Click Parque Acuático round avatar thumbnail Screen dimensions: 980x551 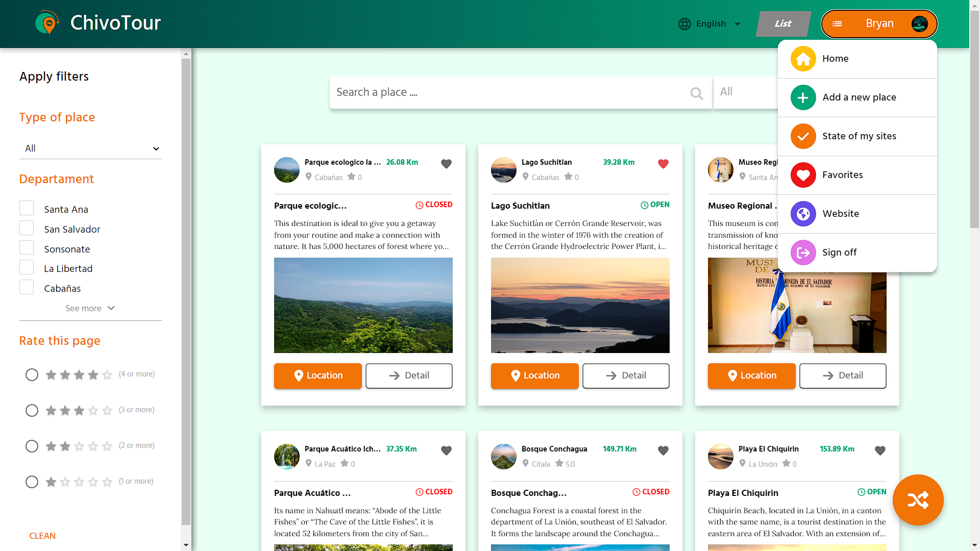287,457
